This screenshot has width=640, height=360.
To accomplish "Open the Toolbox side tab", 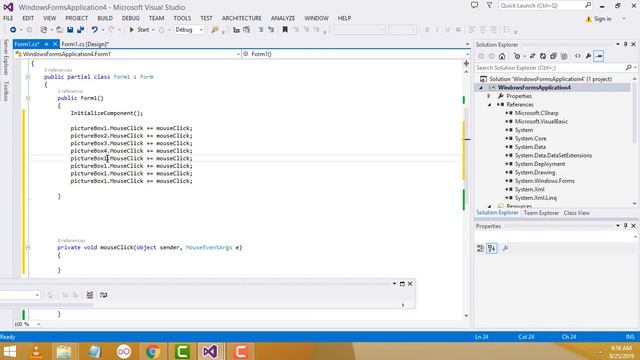I will point(5,91).
